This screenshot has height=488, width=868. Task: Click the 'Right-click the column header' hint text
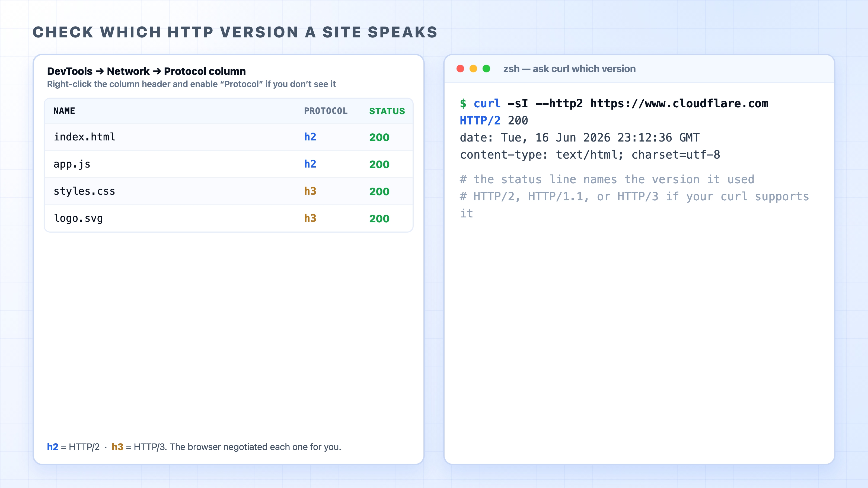[x=192, y=84]
